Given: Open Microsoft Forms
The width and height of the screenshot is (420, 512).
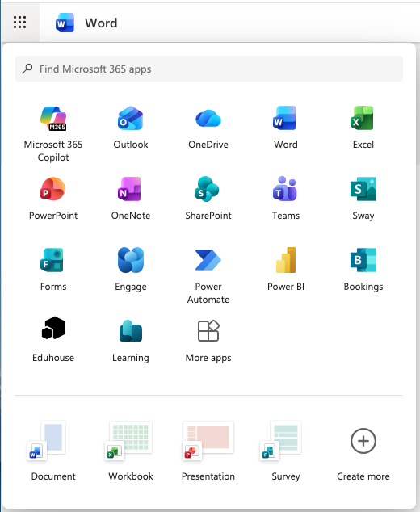Looking at the screenshot, I should (53, 270).
